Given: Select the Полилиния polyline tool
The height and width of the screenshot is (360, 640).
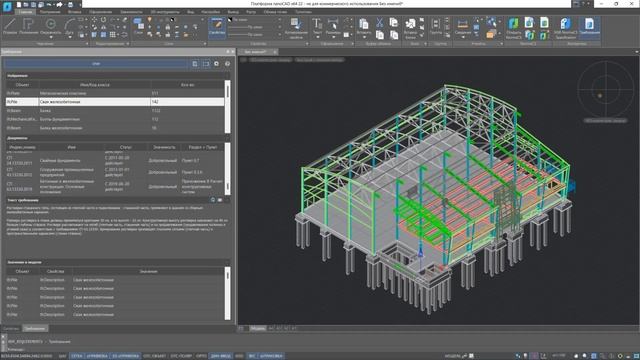Looking at the screenshot, I should pyautogui.click(x=29, y=26).
